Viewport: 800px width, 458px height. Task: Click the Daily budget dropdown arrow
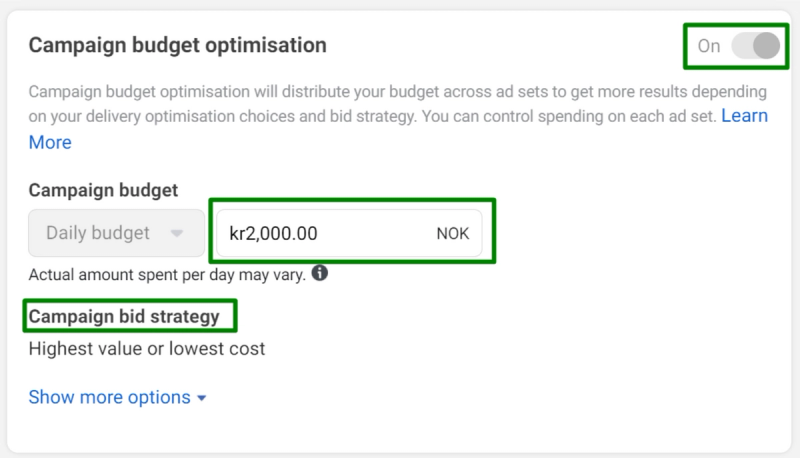click(x=177, y=234)
